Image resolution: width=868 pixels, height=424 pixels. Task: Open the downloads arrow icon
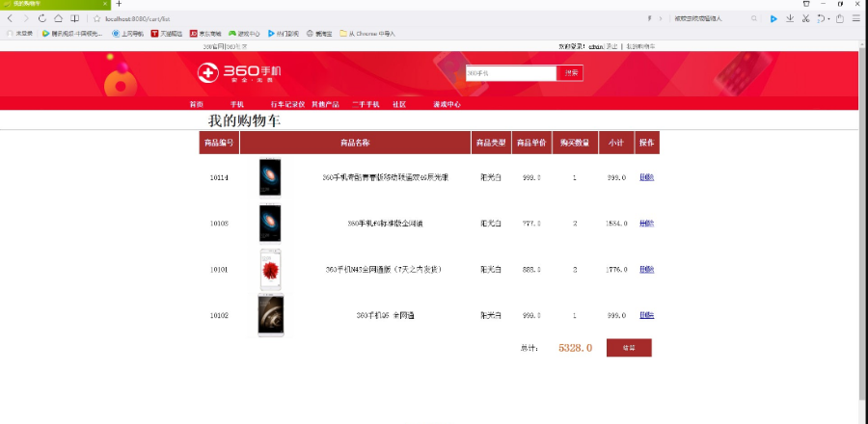(x=790, y=18)
